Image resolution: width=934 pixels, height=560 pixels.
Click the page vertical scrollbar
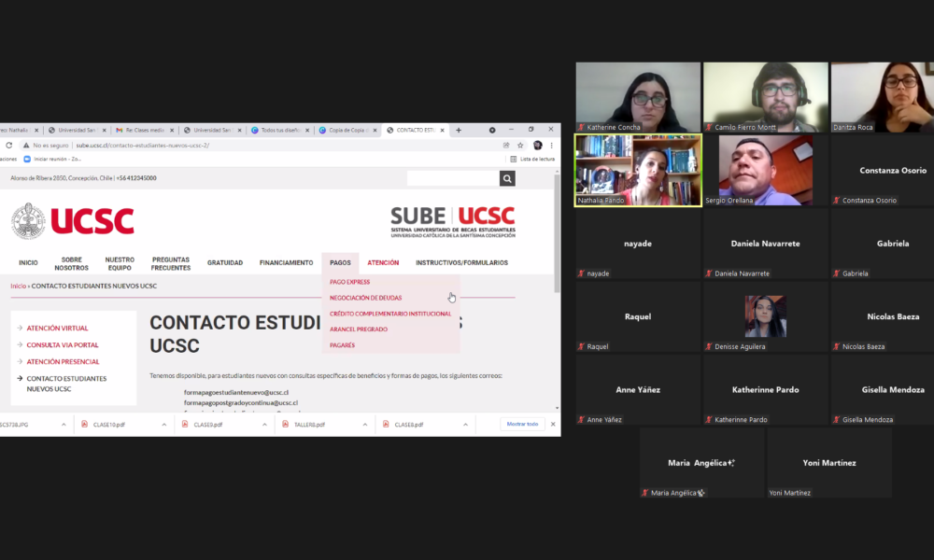tap(557, 234)
